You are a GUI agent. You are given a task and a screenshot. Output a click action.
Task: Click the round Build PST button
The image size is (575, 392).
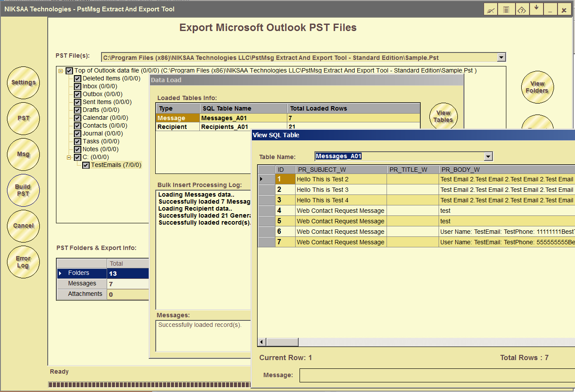[x=24, y=190]
